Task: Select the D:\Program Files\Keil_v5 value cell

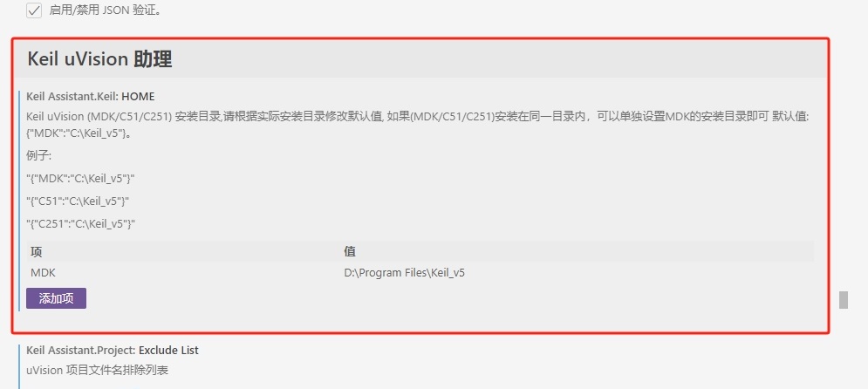Action: tap(404, 273)
